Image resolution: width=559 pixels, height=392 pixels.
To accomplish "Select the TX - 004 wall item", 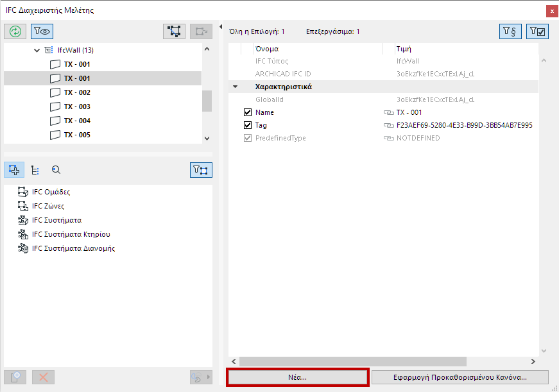I will click(x=103, y=121).
